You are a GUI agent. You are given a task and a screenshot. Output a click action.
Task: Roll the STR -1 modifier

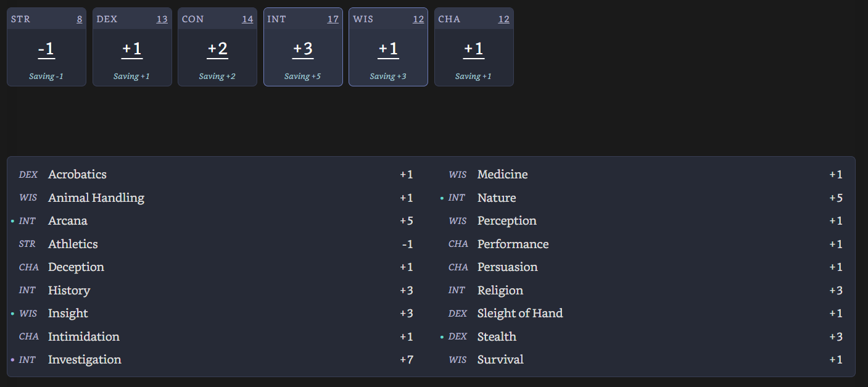pos(46,49)
